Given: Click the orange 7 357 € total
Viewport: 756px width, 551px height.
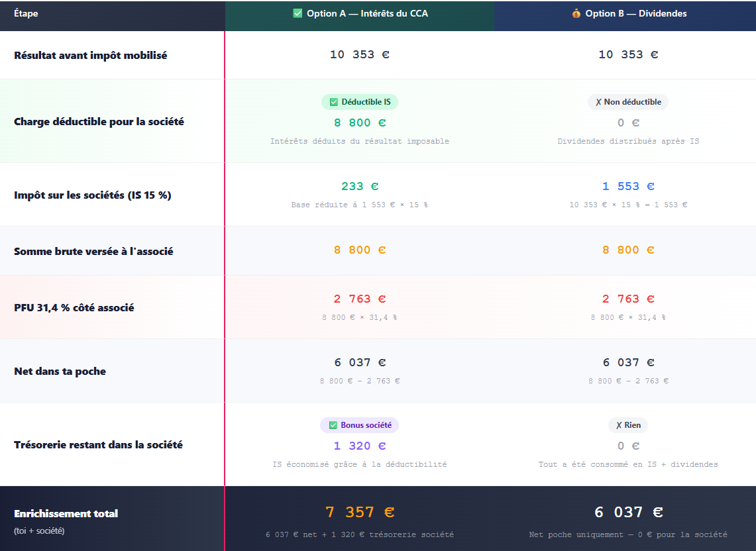Looking at the screenshot, I should [x=360, y=512].
